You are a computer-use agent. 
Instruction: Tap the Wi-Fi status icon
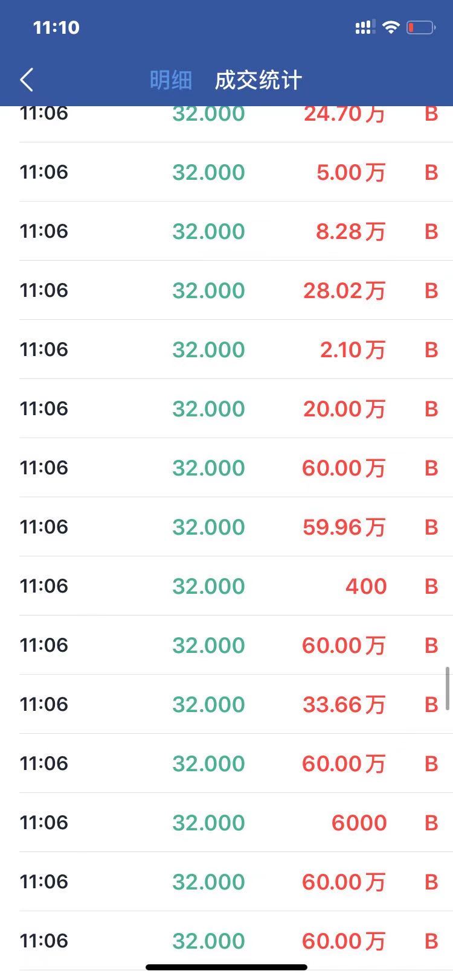(x=391, y=27)
